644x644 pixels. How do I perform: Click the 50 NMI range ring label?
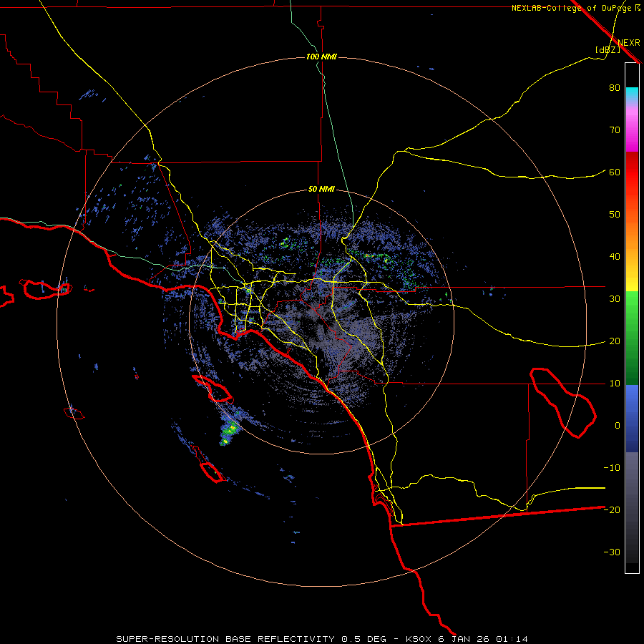[x=321, y=190]
